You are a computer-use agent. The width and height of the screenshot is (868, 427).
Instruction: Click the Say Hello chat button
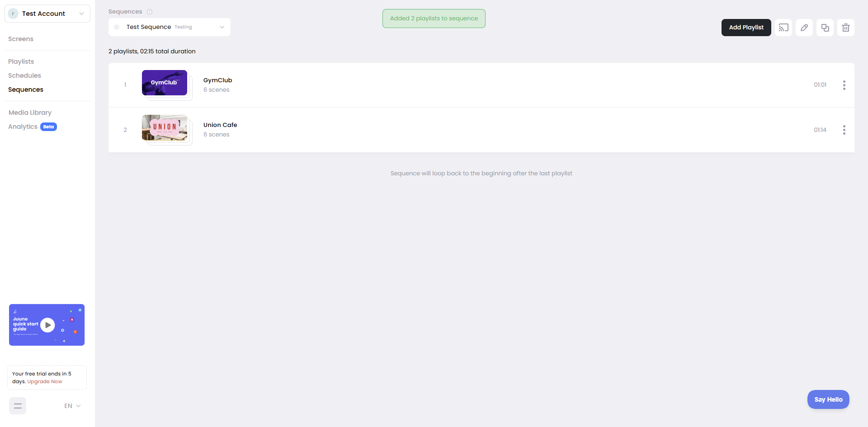pos(828,399)
